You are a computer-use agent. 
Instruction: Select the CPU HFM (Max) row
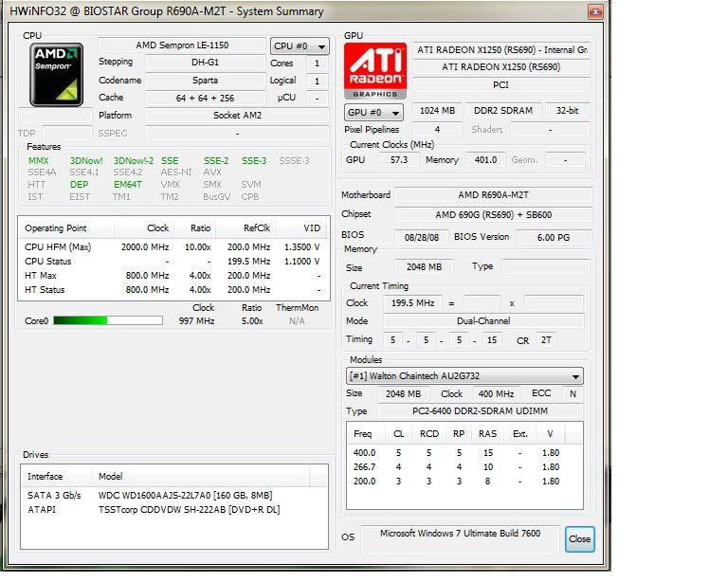pyautogui.click(x=173, y=246)
